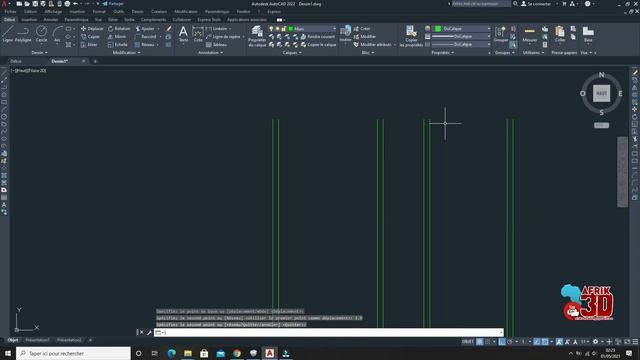Open the lineweight DuCalque dropdown
The height and width of the screenshot is (360, 640).
[489, 36]
